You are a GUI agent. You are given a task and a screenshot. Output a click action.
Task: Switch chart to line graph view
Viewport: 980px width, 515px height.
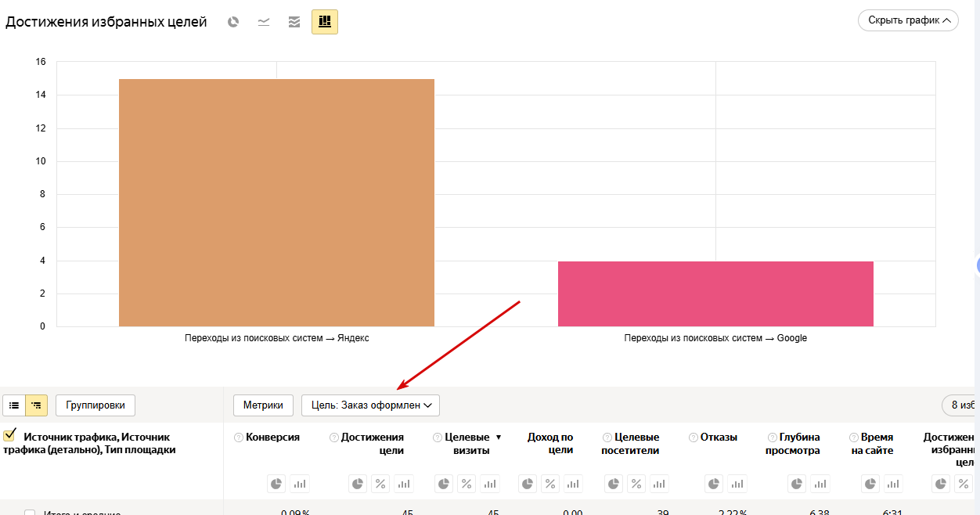264,22
